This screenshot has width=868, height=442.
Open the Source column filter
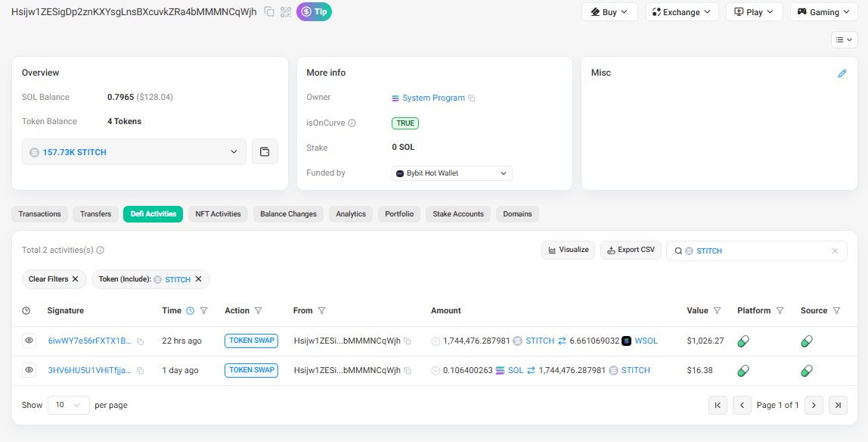[836, 311]
